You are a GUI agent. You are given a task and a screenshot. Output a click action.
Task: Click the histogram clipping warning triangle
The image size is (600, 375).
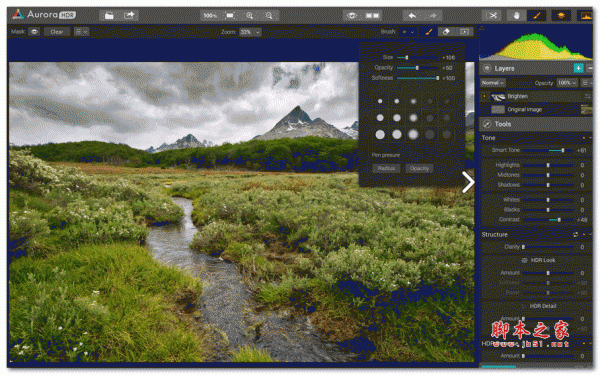tap(482, 28)
